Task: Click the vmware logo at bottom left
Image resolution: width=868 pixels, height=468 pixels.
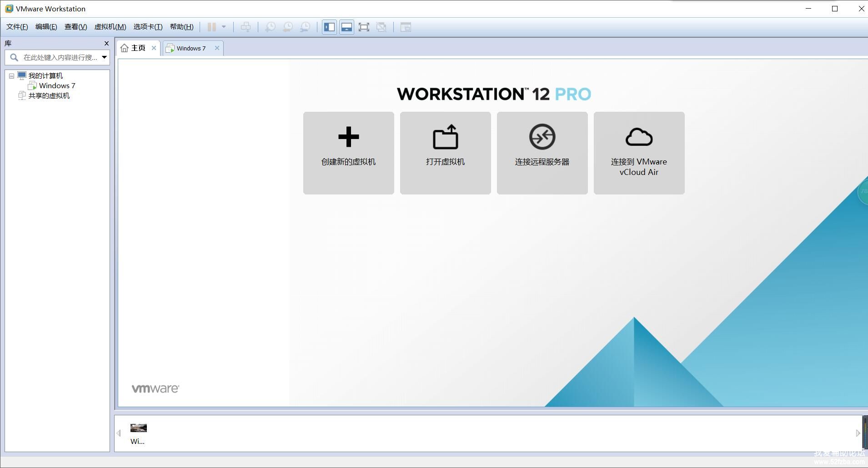Action: pos(155,388)
